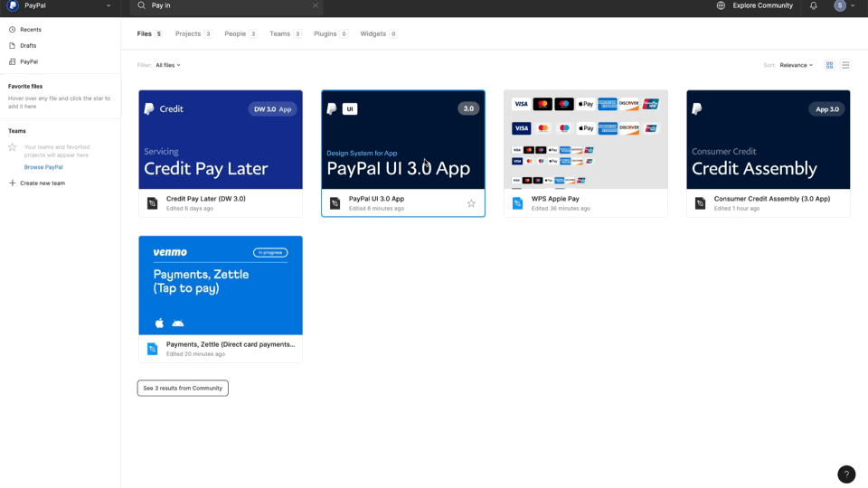Click the "App 3.0" badge on Credit Assembly
868x488 pixels.
827,109
